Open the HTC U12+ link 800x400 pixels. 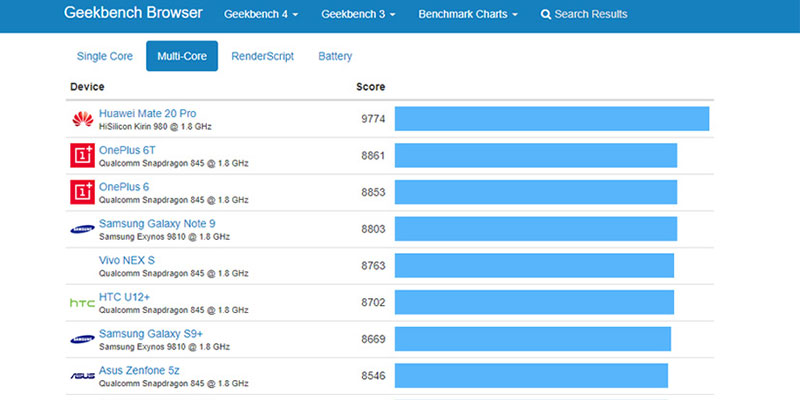pos(124,297)
